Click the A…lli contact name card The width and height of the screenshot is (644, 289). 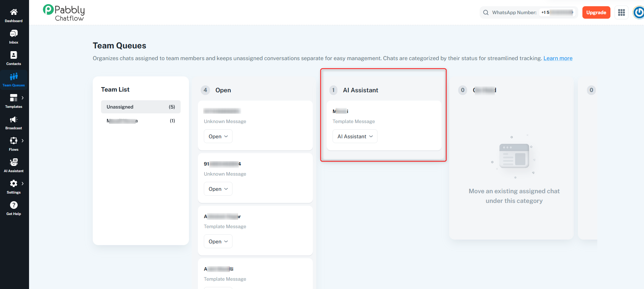click(219, 269)
